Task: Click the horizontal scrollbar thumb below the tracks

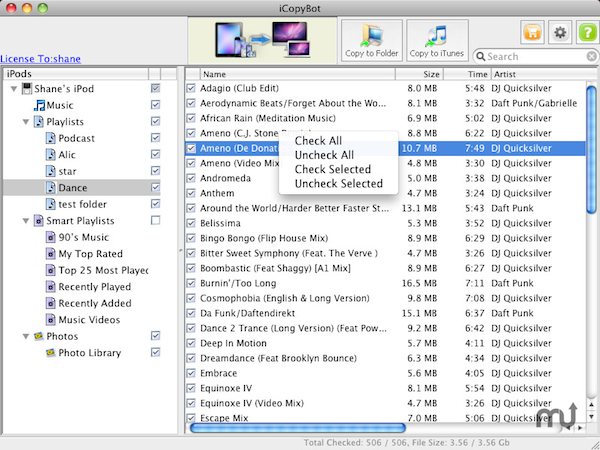Action: click(x=298, y=428)
